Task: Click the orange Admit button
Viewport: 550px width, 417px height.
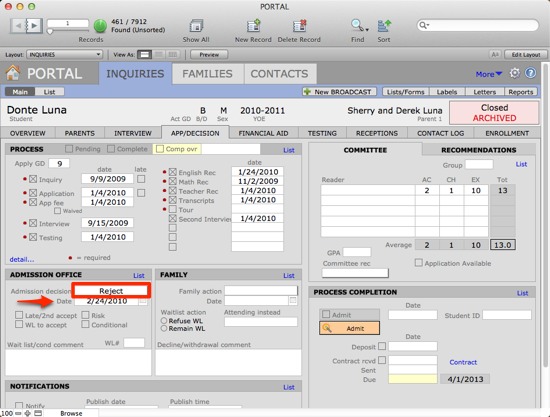Action: tap(349, 328)
